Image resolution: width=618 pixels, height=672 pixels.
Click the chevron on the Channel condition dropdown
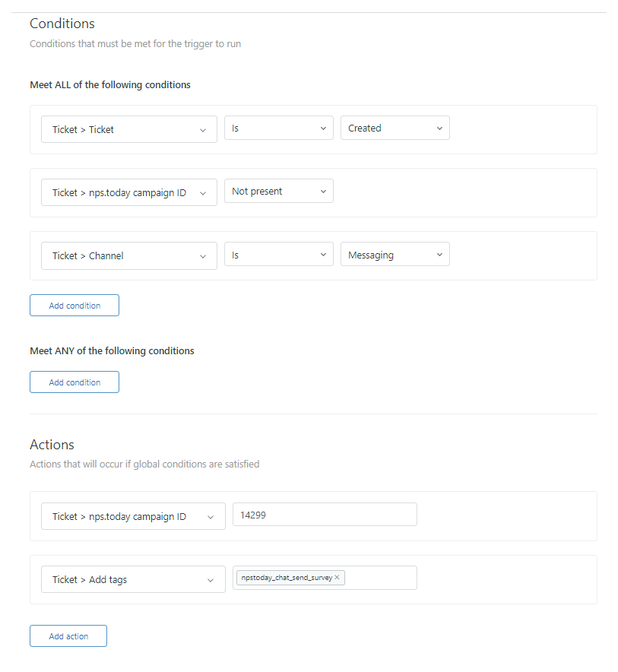(x=203, y=254)
